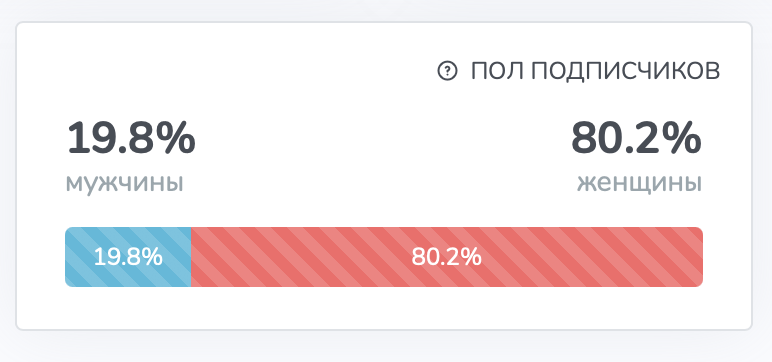Image resolution: width=772 pixels, height=362 pixels.
Task: Click the blue male bar segment
Action: pyautogui.click(x=128, y=257)
